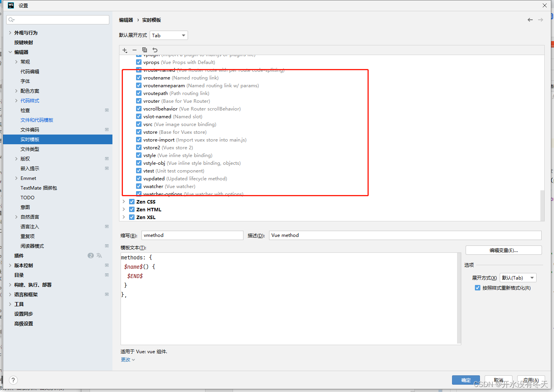The image size is (554, 392).
Task: Click the 编辑器 breadcrumb link
Action: click(126, 20)
